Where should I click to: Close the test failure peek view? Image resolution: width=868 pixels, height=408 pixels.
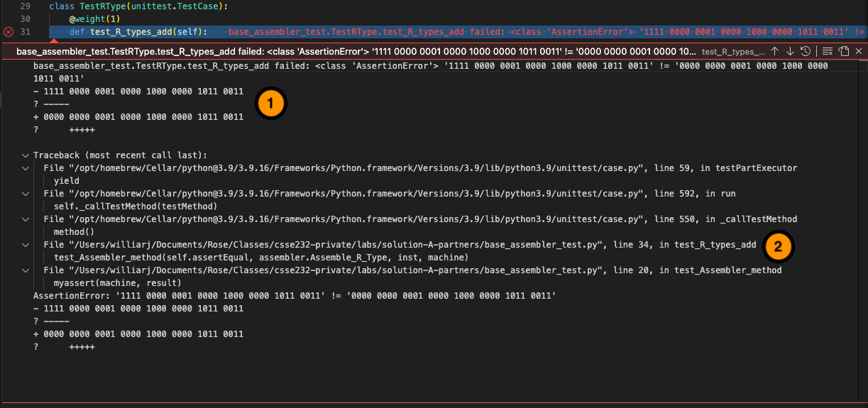(859, 51)
